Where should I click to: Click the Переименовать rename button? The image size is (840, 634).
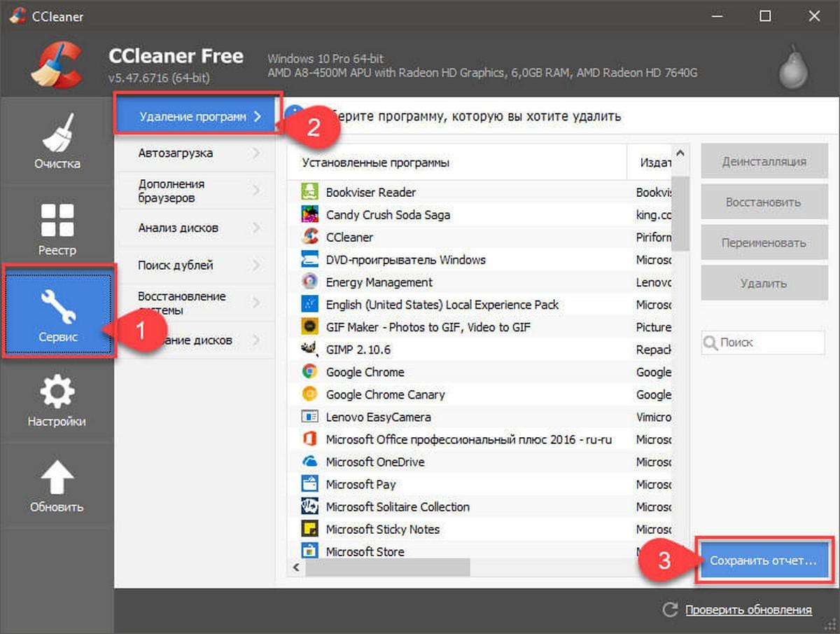pyautogui.click(x=764, y=243)
